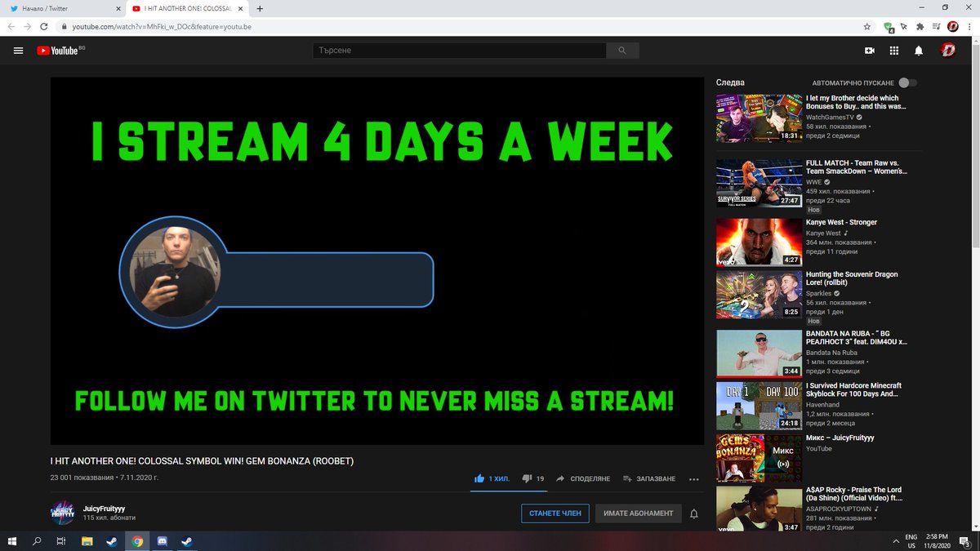Open YouTube notifications bell in header

point(919,51)
